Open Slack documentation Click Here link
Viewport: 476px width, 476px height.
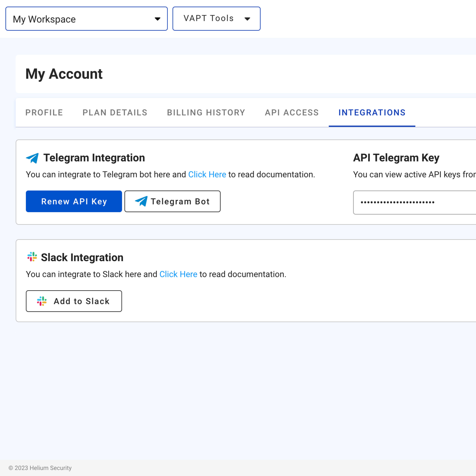tap(178, 274)
